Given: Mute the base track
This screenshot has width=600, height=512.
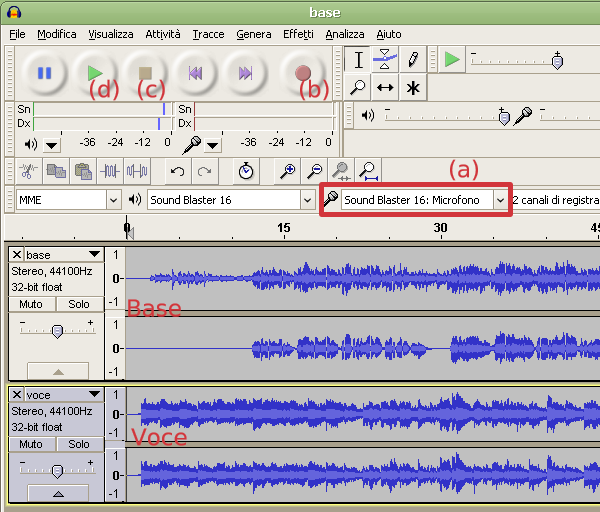Looking at the screenshot, I should [31, 304].
